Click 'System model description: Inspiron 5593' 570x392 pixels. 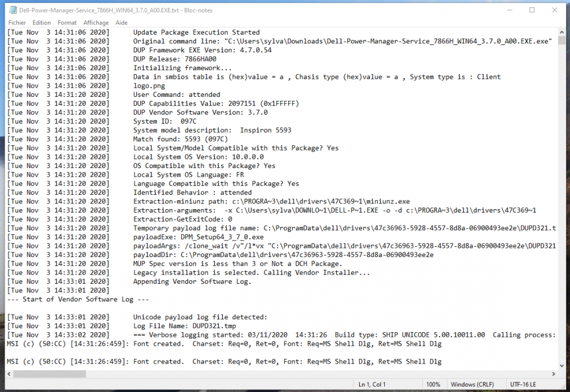(212, 130)
